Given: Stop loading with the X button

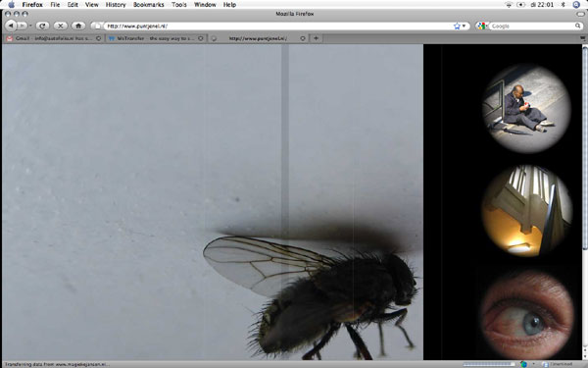Looking at the screenshot, I should click(61, 26).
